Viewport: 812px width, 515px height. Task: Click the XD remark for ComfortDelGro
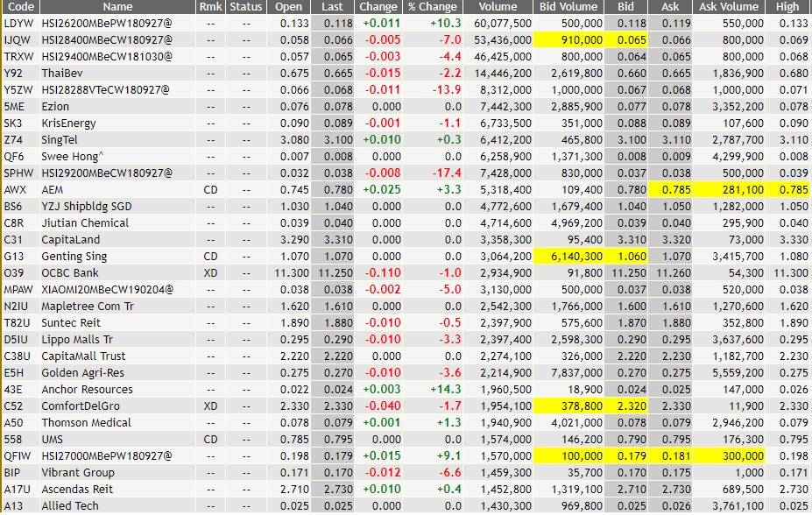click(x=210, y=406)
